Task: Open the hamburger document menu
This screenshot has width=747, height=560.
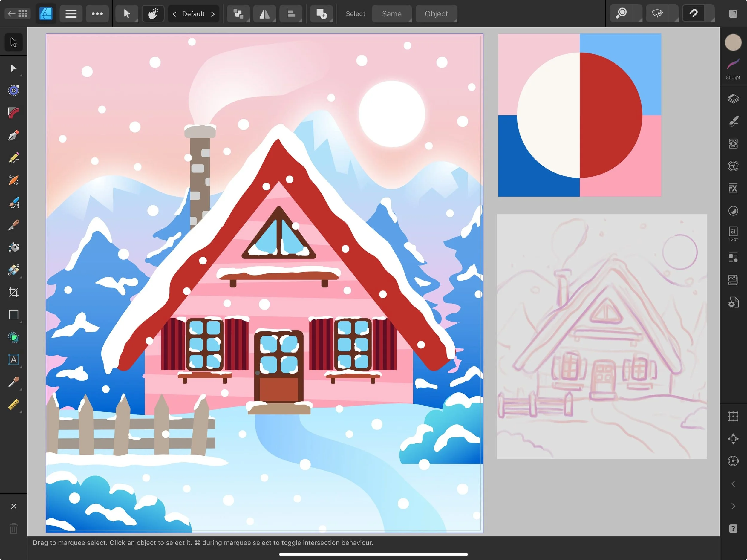Action: tap(71, 13)
